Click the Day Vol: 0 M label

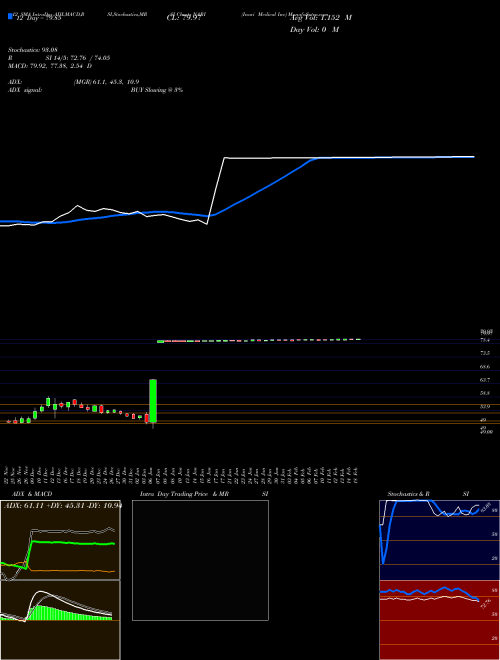[314, 30]
